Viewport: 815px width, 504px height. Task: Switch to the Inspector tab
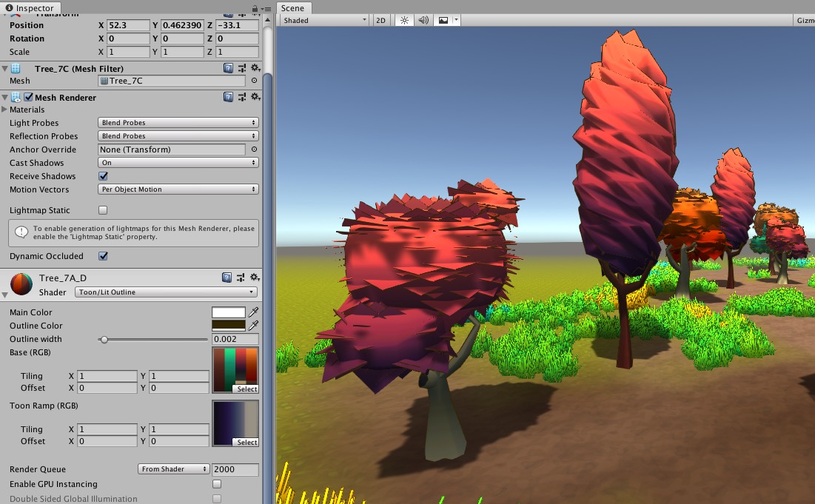(x=30, y=8)
